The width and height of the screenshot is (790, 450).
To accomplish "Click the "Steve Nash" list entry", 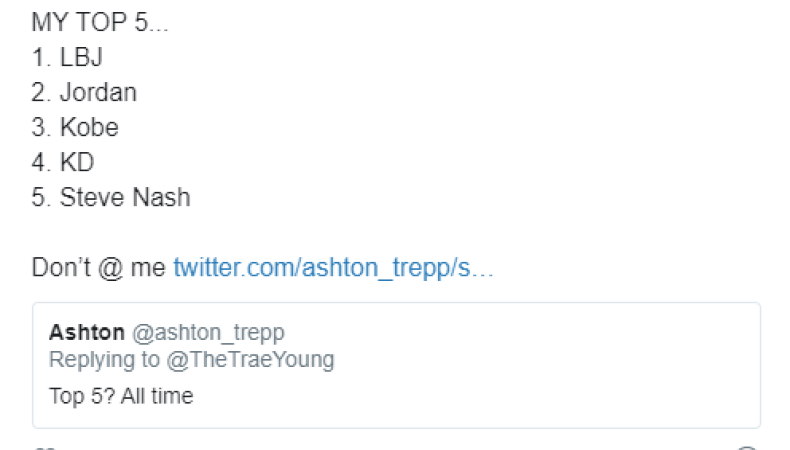I will coord(125,198).
